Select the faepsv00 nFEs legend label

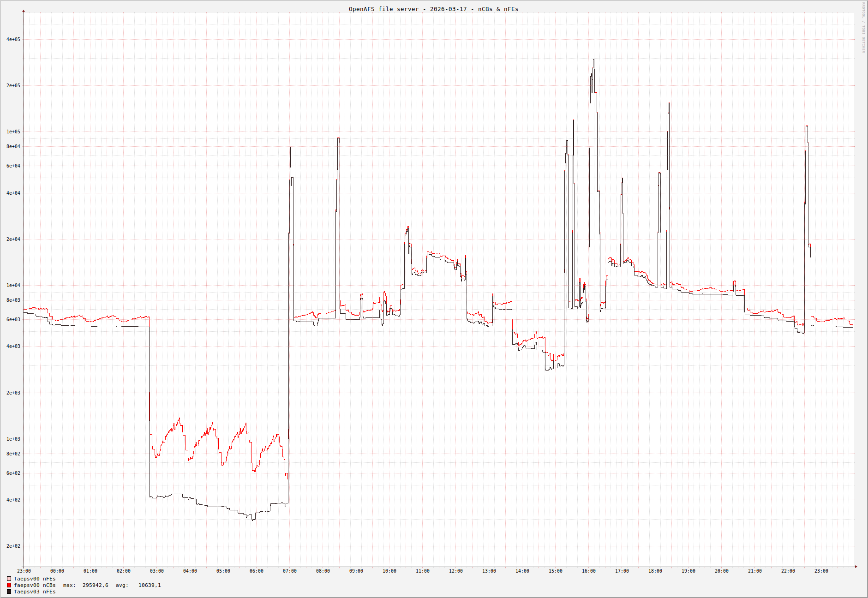(x=35, y=579)
